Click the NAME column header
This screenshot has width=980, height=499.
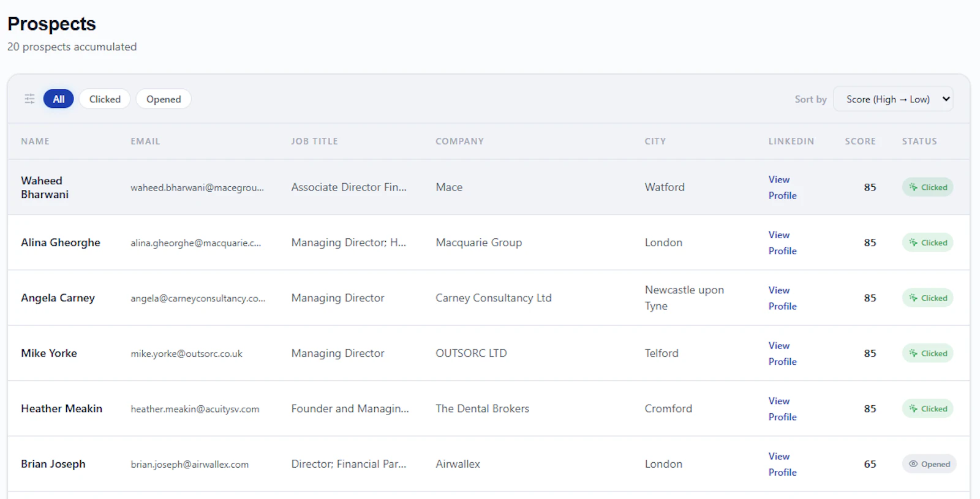click(x=35, y=141)
